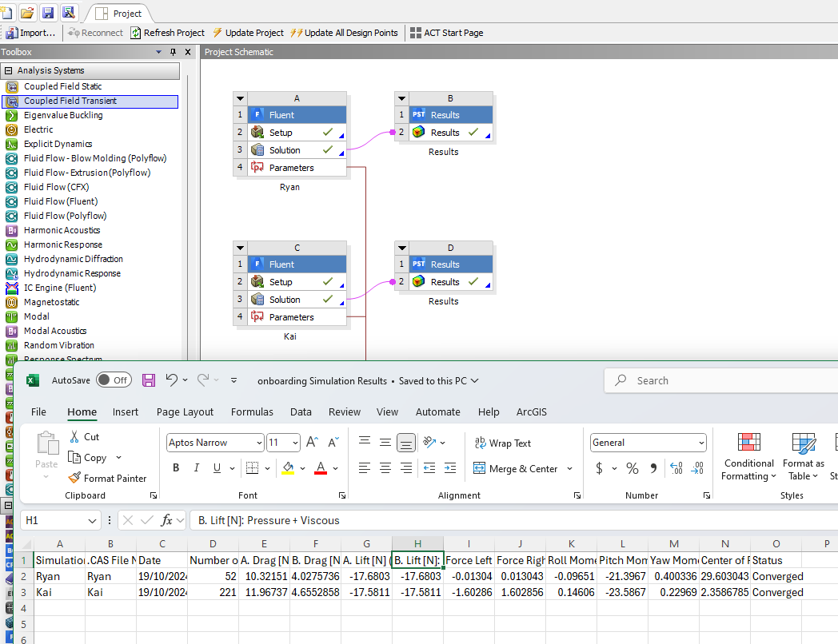The height and width of the screenshot is (644, 838).
Task: Open the General number format dropdown
Action: coord(701,443)
